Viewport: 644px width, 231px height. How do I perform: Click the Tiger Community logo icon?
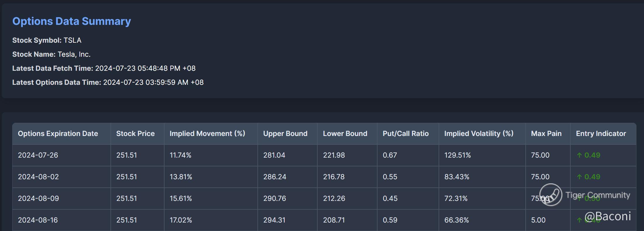pyautogui.click(x=550, y=195)
